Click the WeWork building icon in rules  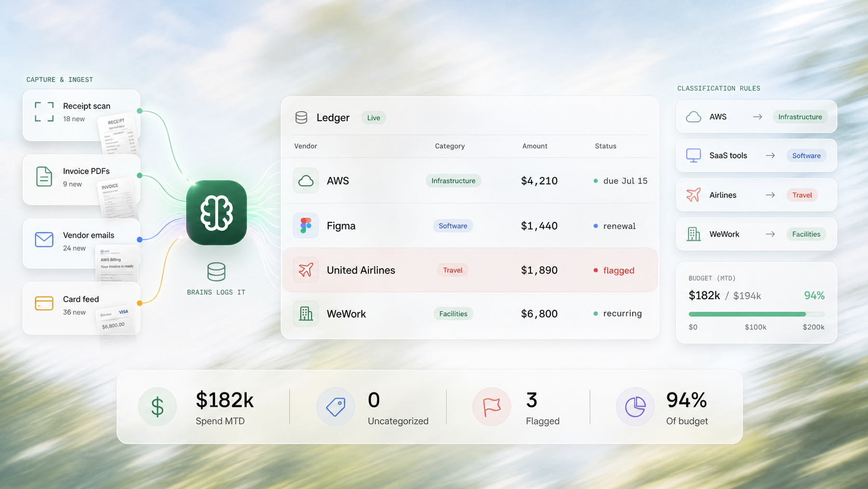[x=694, y=234]
